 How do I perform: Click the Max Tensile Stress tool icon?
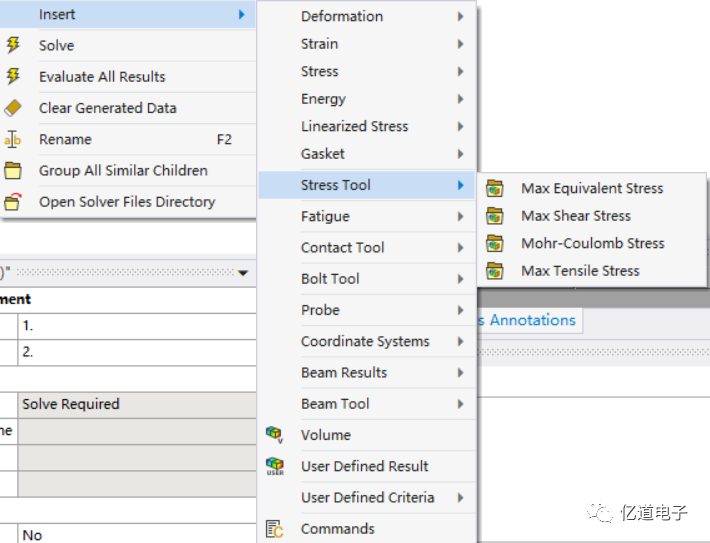point(494,271)
